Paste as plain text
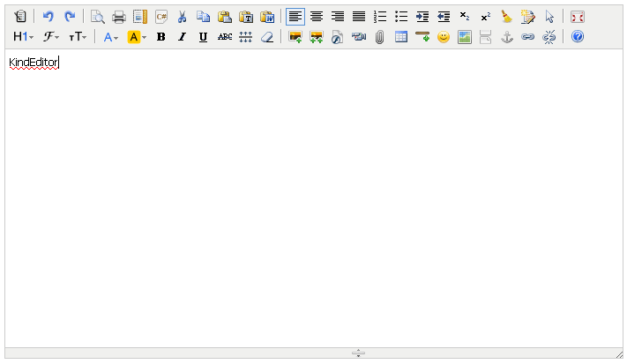This screenshot has width=627, height=364. (246, 17)
